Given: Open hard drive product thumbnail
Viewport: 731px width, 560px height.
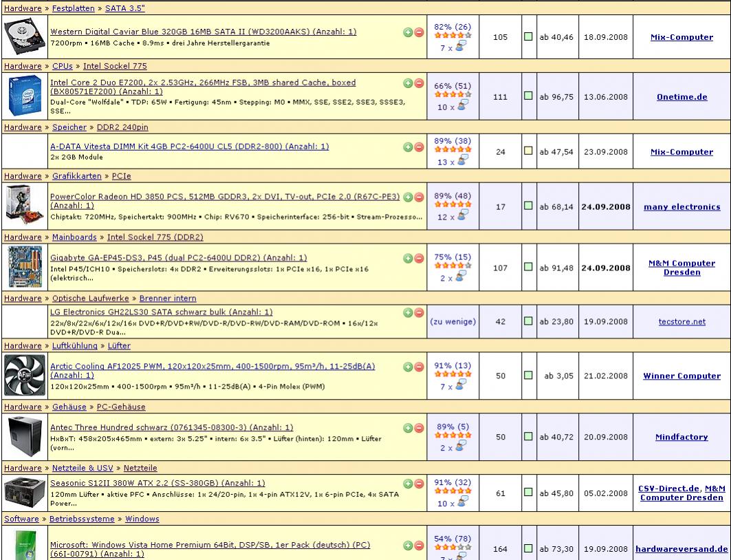Looking at the screenshot, I should pyautogui.click(x=25, y=37).
